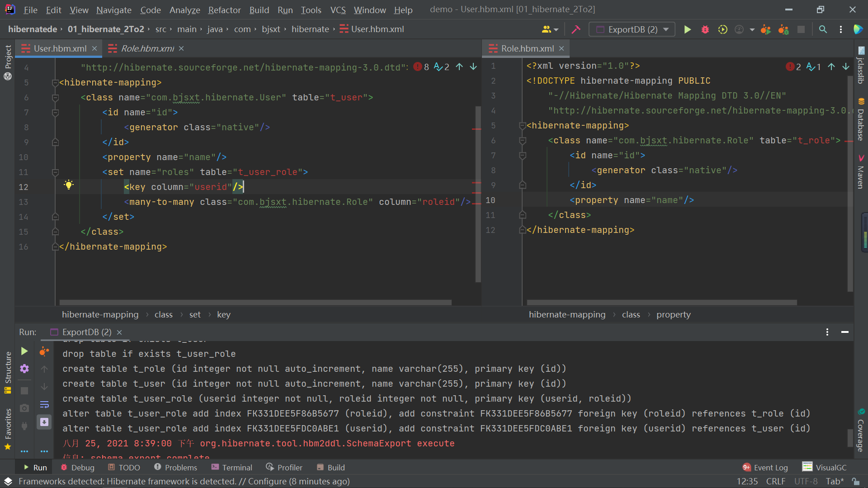Click the camera icon in the Run panel
This screenshot has height=488, width=868.
24,408
